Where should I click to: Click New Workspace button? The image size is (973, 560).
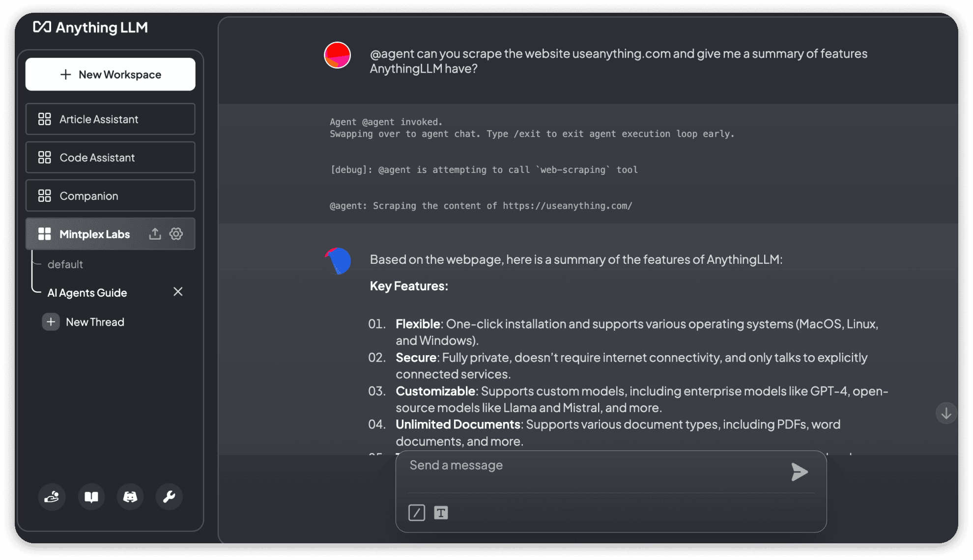[110, 74]
